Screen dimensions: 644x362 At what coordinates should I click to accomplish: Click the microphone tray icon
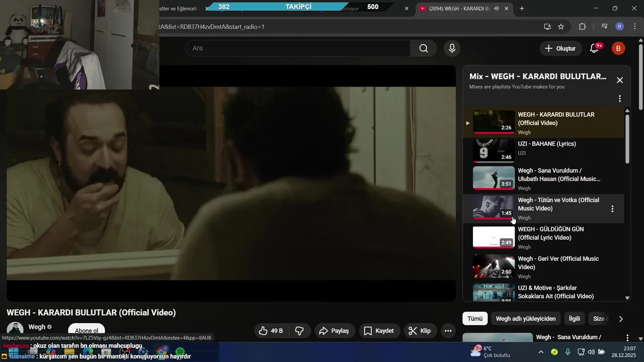pos(568,352)
